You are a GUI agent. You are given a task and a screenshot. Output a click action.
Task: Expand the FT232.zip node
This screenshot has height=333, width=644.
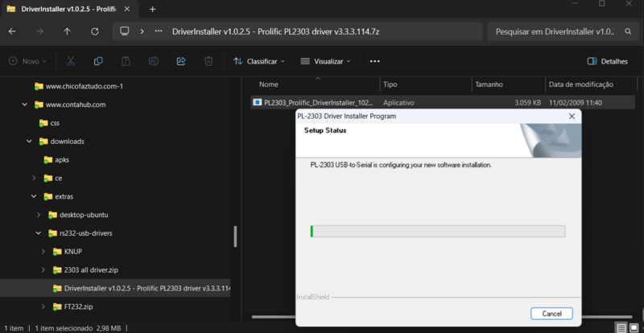(x=43, y=306)
